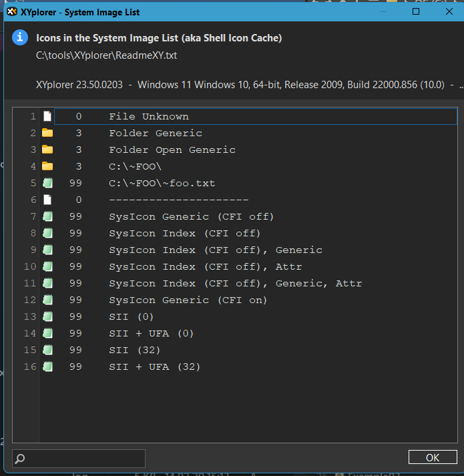Click the magnifier icon in the search box

[20, 459]
